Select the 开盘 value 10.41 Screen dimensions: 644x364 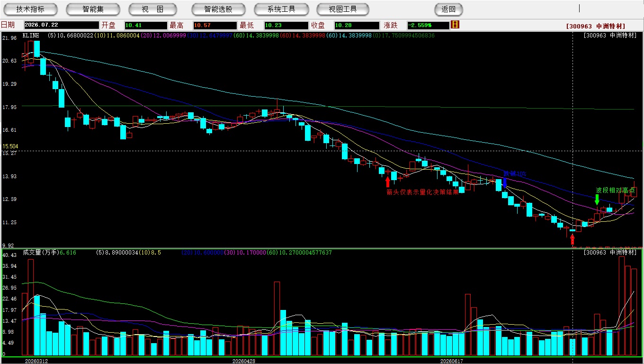(146, 25)
